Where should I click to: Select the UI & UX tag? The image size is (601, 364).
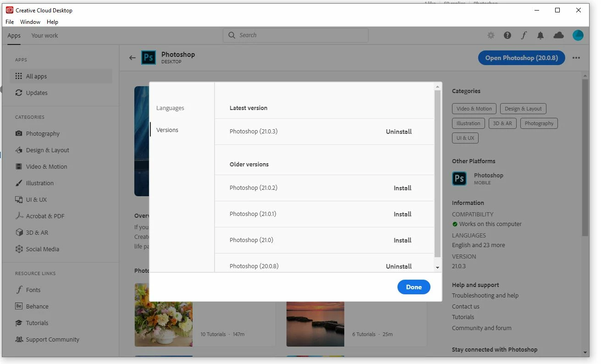click(465, 138)
